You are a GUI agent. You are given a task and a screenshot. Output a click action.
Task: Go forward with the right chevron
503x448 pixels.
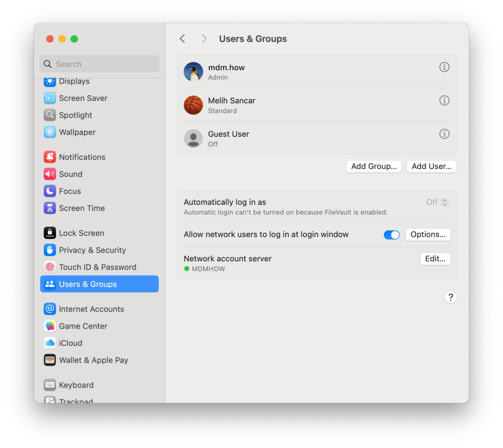pos(204,39)
